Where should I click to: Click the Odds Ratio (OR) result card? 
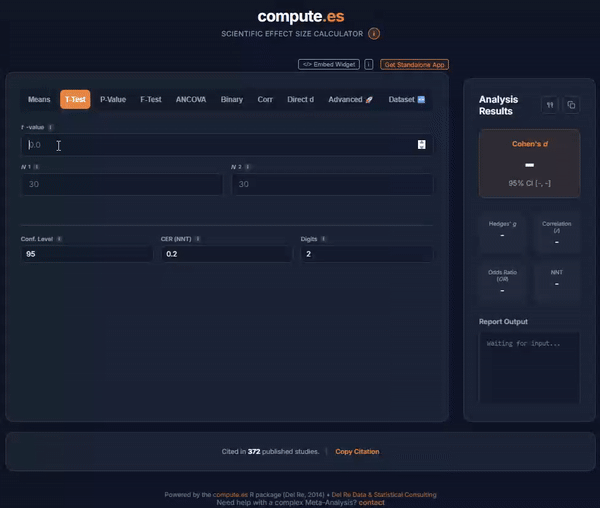click(502, 282)
